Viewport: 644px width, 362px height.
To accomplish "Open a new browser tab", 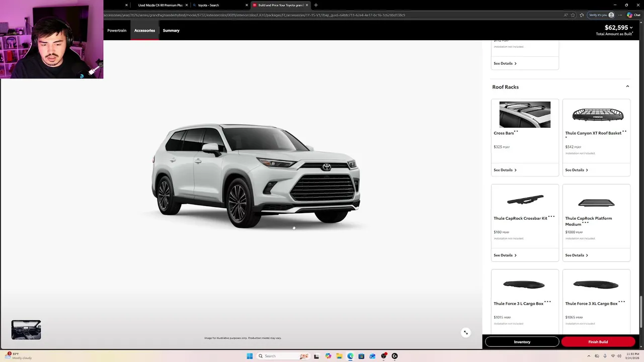I will click(316, 5).
